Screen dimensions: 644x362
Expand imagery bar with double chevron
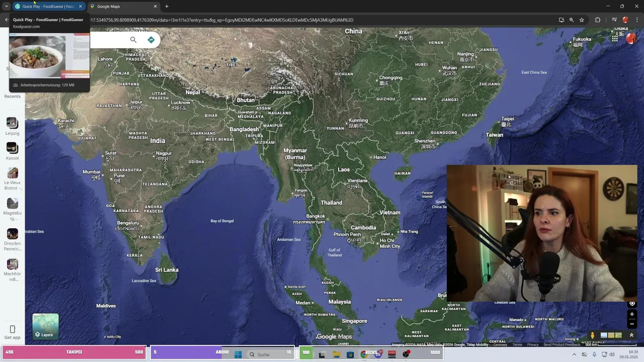tap(631, 335)
